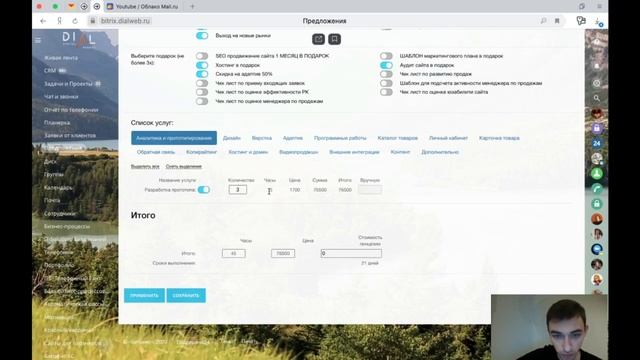Screen dimensions: 640x360
Task: Click the browser back arrow
Action: point(43,21)
